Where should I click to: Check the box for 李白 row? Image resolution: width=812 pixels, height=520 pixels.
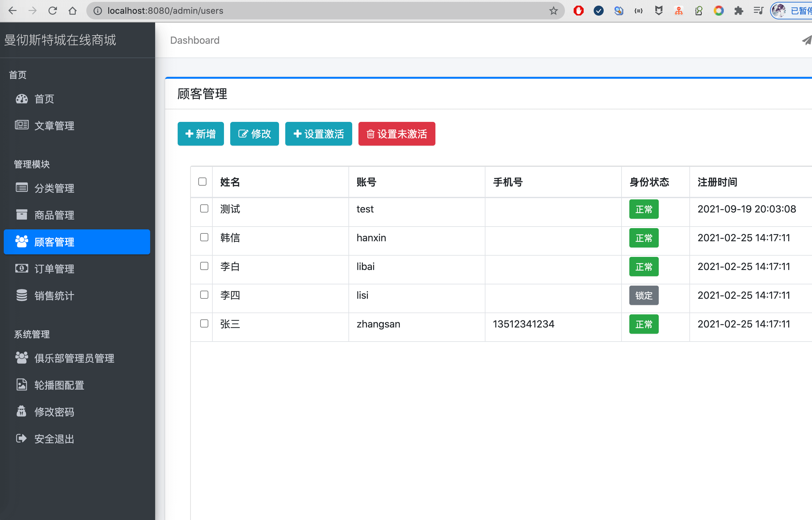[204, 266]
